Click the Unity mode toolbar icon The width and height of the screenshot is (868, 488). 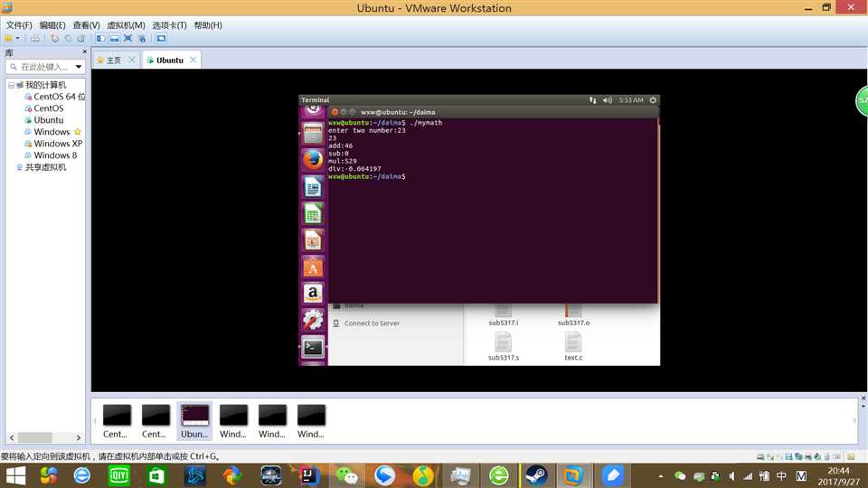pos(142,39)
